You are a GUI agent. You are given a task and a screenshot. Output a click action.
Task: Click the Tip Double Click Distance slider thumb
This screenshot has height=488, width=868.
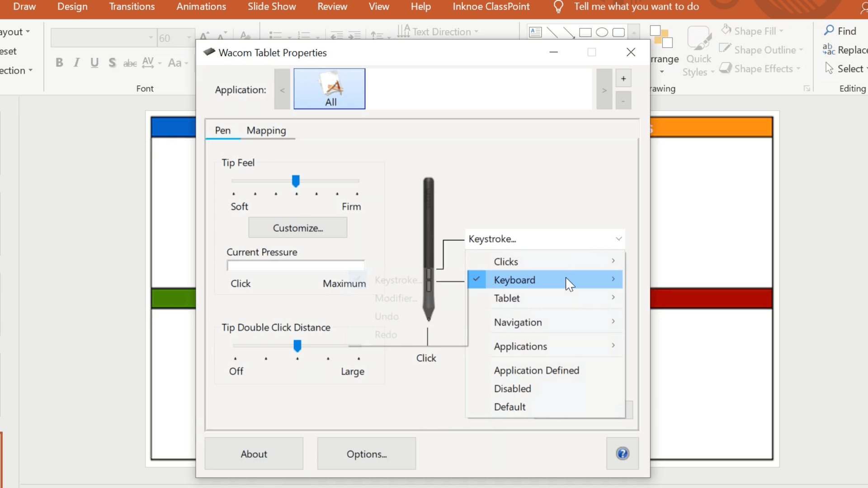297,346
